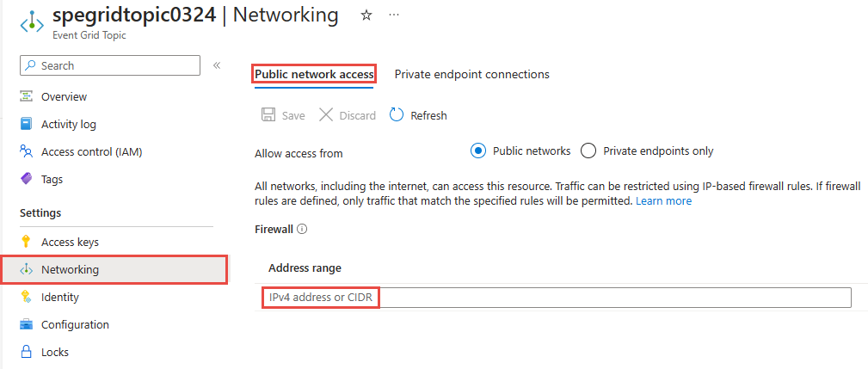868x369 pixels.
Task: Select Private endpoints only option
Action: coord(589,151)
